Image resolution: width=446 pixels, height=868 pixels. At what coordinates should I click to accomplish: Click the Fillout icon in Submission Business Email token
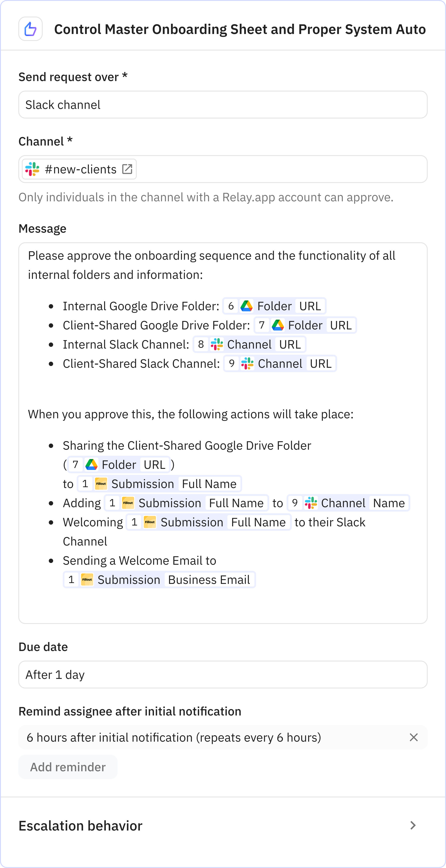87,579
